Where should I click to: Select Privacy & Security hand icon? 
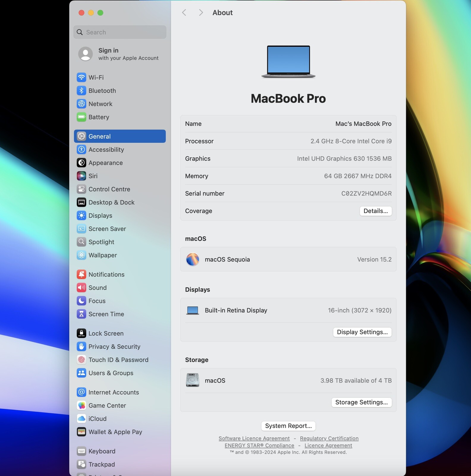[81, 347]
